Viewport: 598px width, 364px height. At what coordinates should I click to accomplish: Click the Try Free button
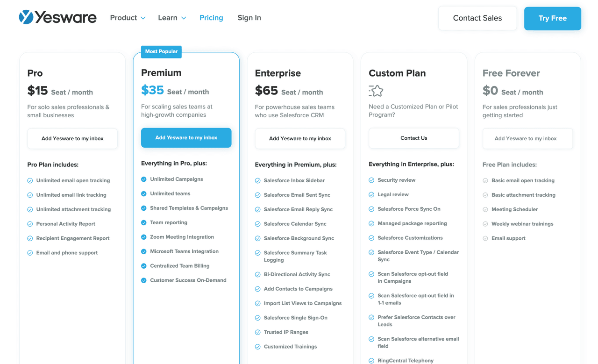click(x=553, y=18)
